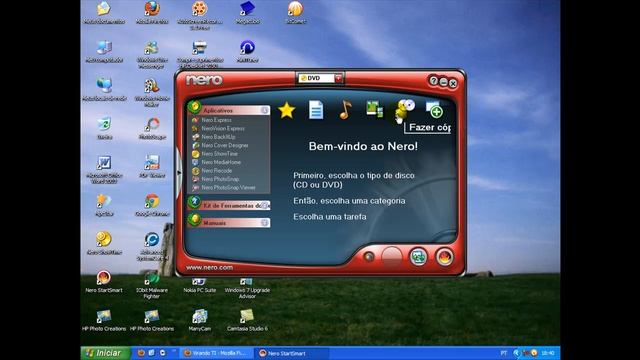This screenshot has width=640, height=360.
Task: Open ManyCam desktop shortcut
Action: click(200, 320)
